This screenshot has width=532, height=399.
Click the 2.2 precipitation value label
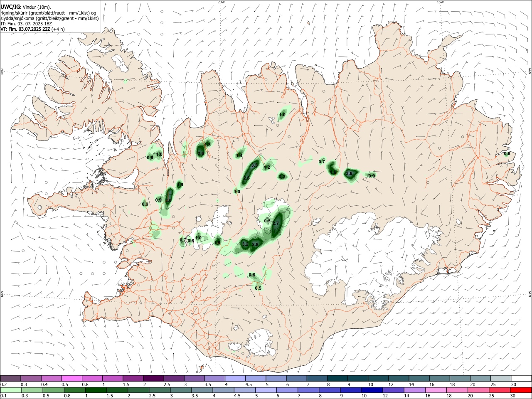(282, 176)
